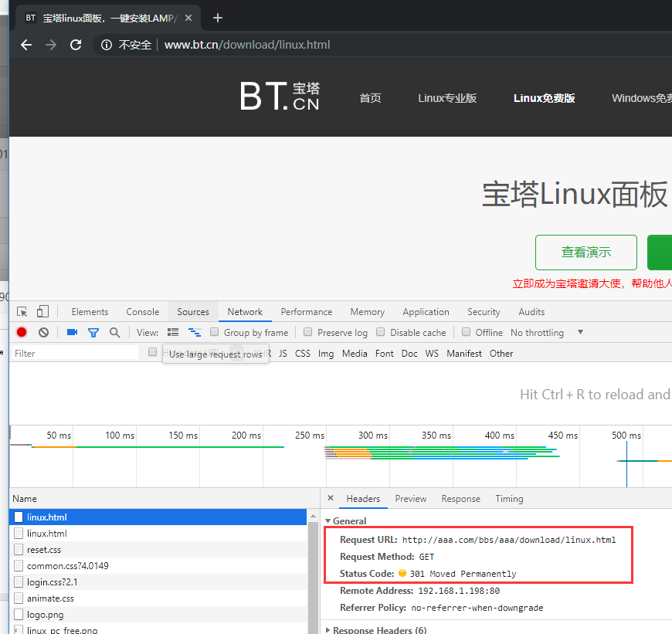Clear the network log
The height and width of the screenshot is (634, 672).
pos(43,332)
